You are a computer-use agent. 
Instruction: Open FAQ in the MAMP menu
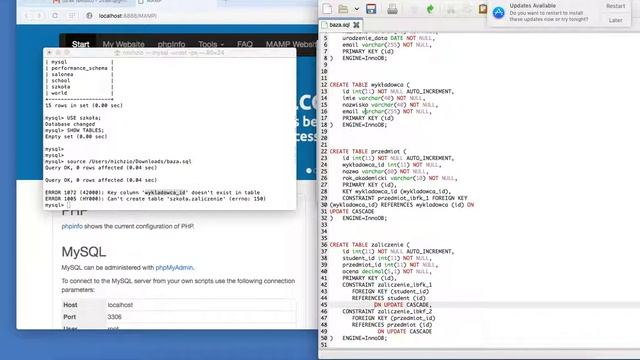(x=245, y=44)
